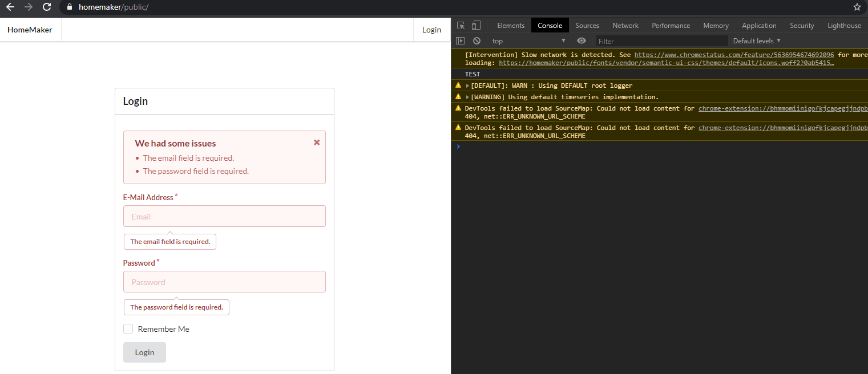Toggle the device toolbar icon

(x=476, y=25)
